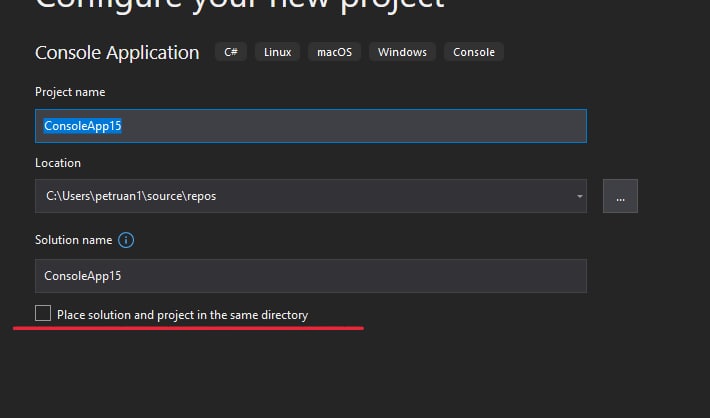Click the 'Console Application' template heading
The width and height of the screenshot is (710, 418).
tap(117, 53)
